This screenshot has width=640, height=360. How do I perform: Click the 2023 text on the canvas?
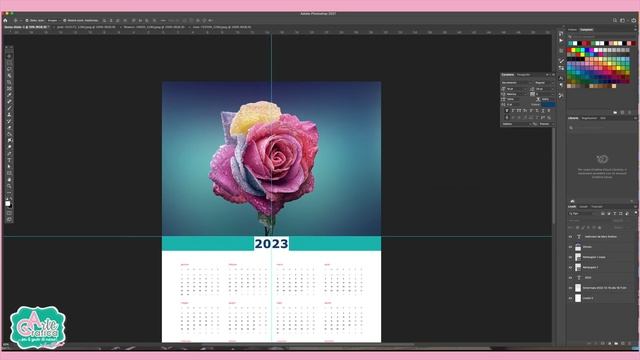pos(271,244)
